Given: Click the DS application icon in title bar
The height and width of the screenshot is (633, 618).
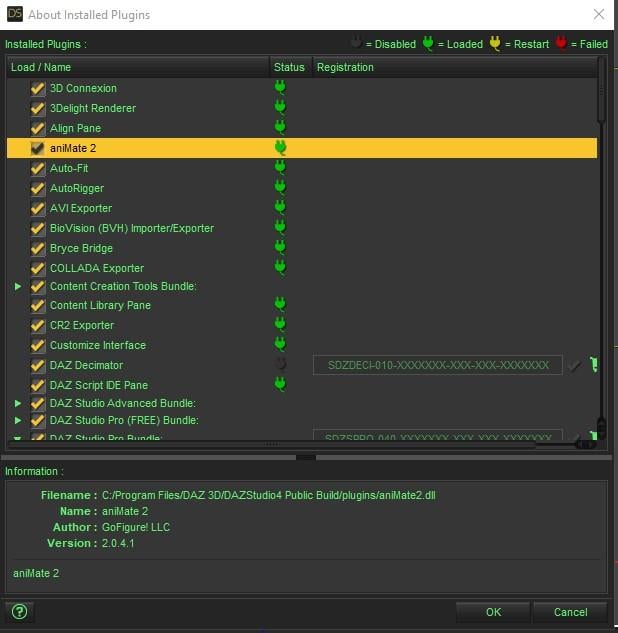Looking at the screenshot, I should (x=15, y=14).
